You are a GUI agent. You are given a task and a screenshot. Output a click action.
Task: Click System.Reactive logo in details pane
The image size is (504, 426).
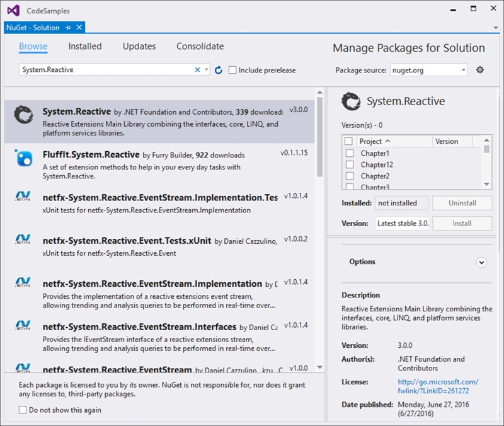point(351,101)
